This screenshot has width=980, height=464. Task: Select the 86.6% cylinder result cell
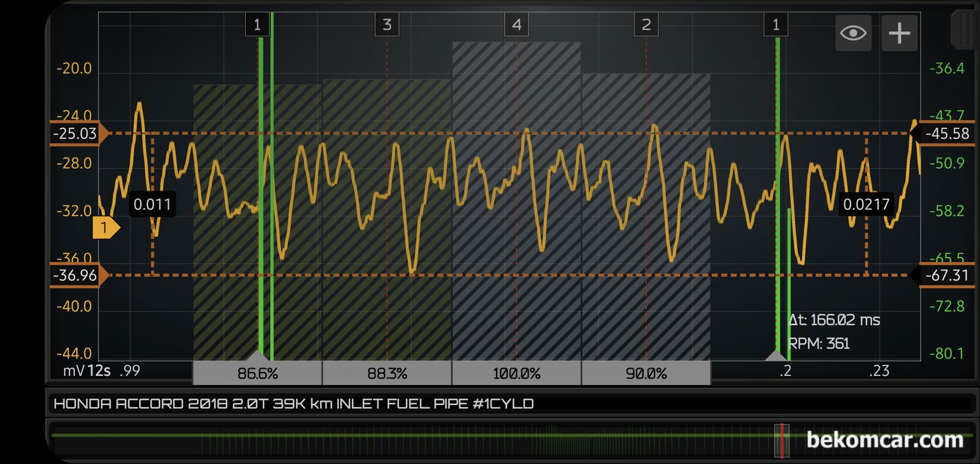258,373
